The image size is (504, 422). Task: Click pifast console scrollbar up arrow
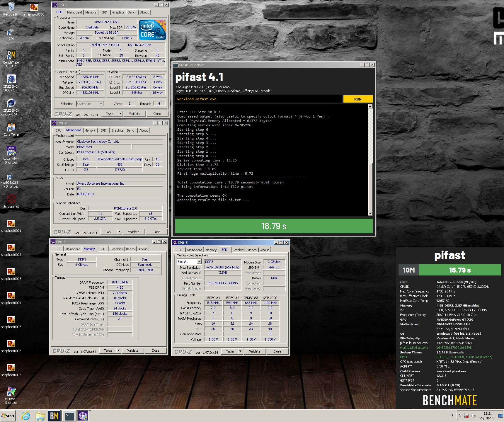click(370, 106)
